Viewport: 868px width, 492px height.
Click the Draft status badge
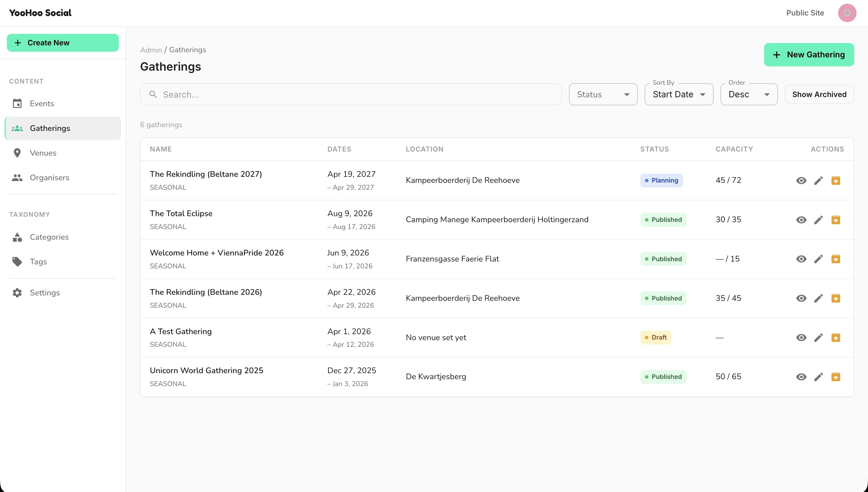655,338
